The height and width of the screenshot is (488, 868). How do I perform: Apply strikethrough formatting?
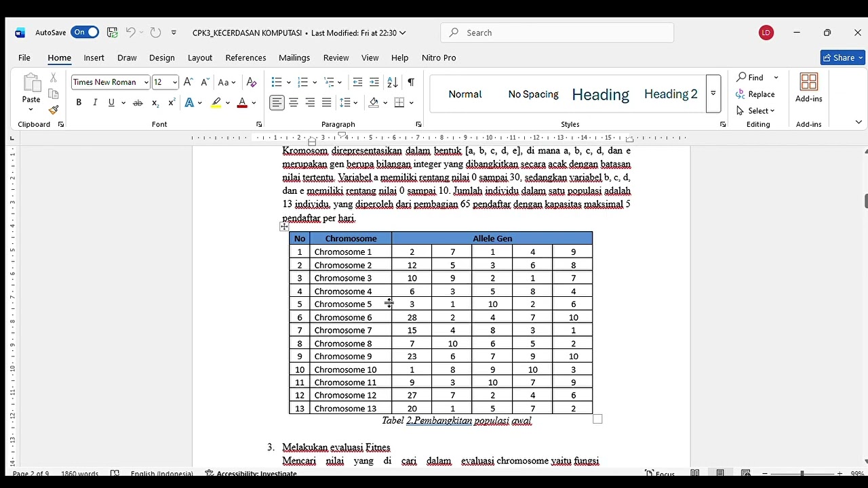[138, 103]
